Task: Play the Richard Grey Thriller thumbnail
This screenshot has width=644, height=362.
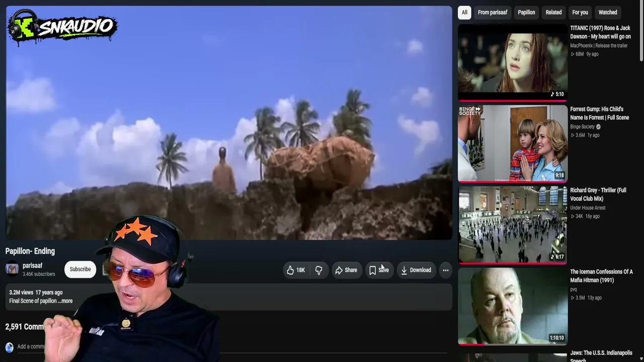Action: click(512, 225)
